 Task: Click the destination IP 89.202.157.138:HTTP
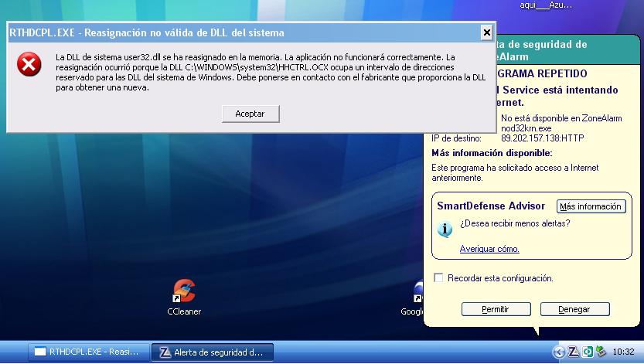[542, 138]
